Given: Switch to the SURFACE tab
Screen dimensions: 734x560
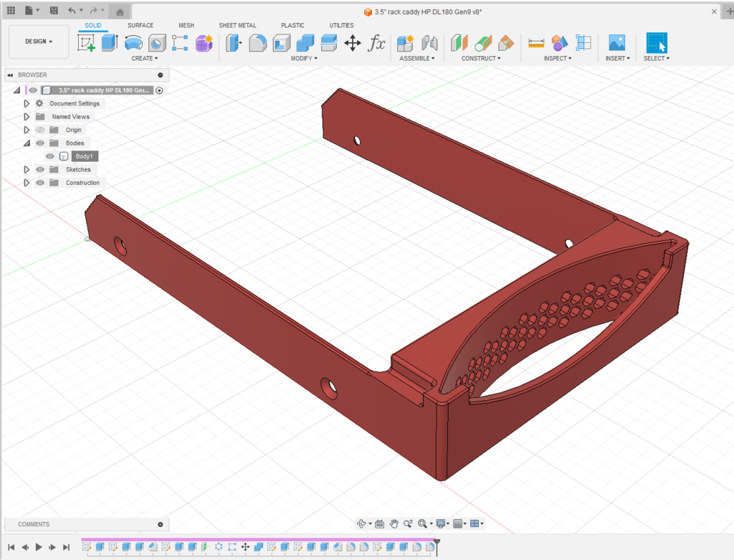Looking at the screenshot, I should [140, 25].
